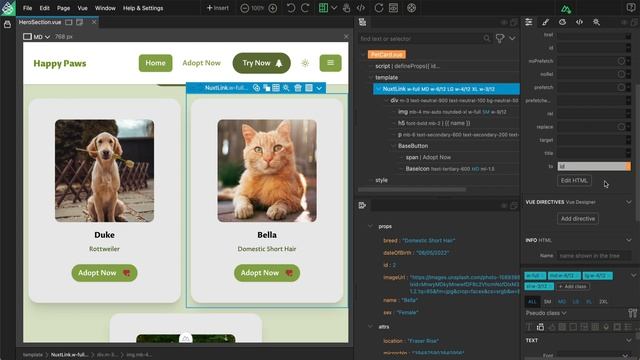
Task: Open the Help & Settings menu
Action: (x=143, y=8)
